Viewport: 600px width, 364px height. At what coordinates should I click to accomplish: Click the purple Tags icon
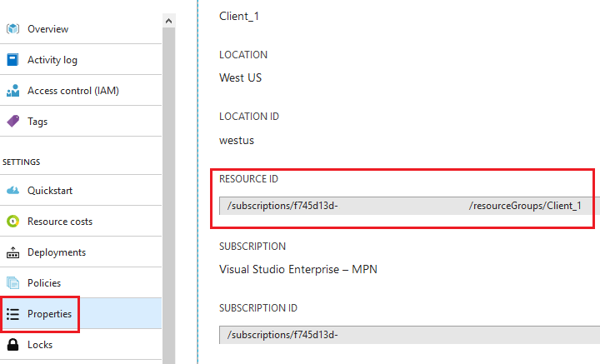pos(12,122)
